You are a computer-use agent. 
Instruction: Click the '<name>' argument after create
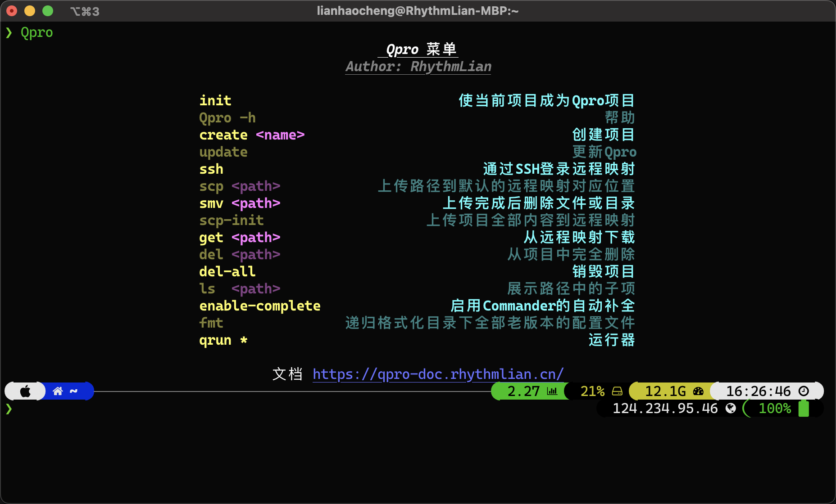click(x=280, y=135)
